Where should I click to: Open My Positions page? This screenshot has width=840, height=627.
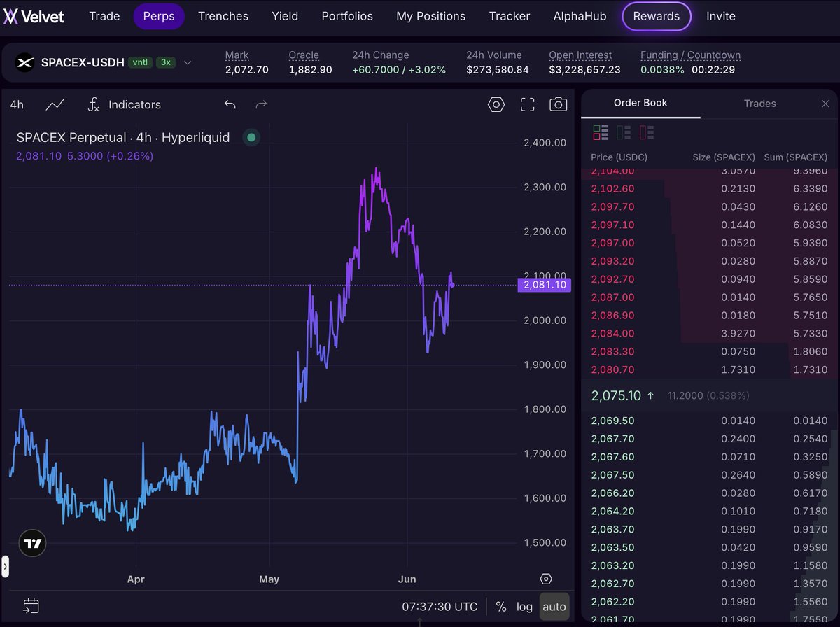click(430, 16)
